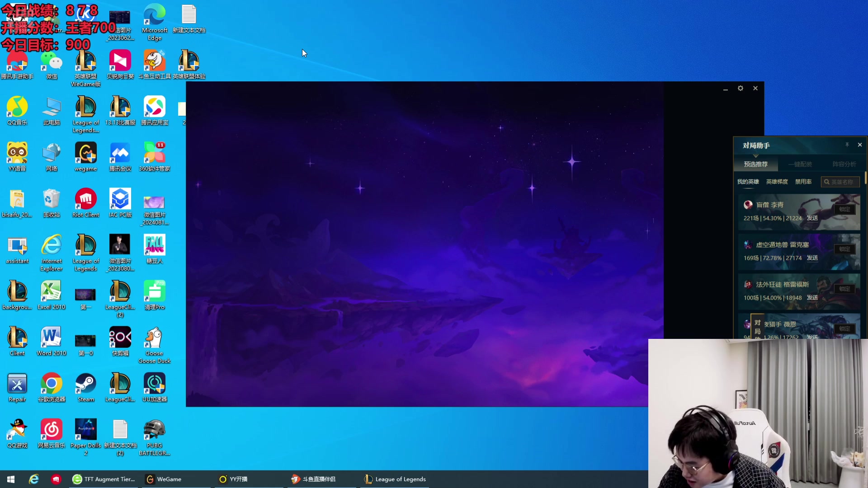Select the 网易云音乐 desktop icon

click(52, 433)
